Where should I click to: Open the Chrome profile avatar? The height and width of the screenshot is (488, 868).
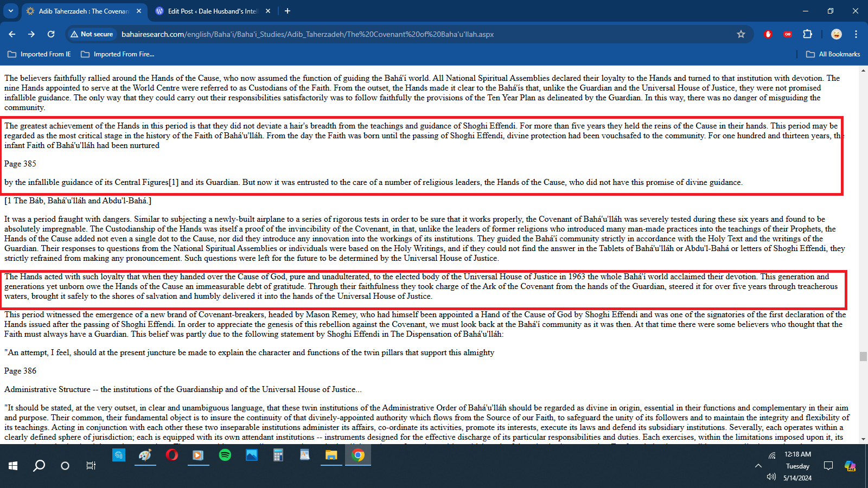tap(836, 34)
